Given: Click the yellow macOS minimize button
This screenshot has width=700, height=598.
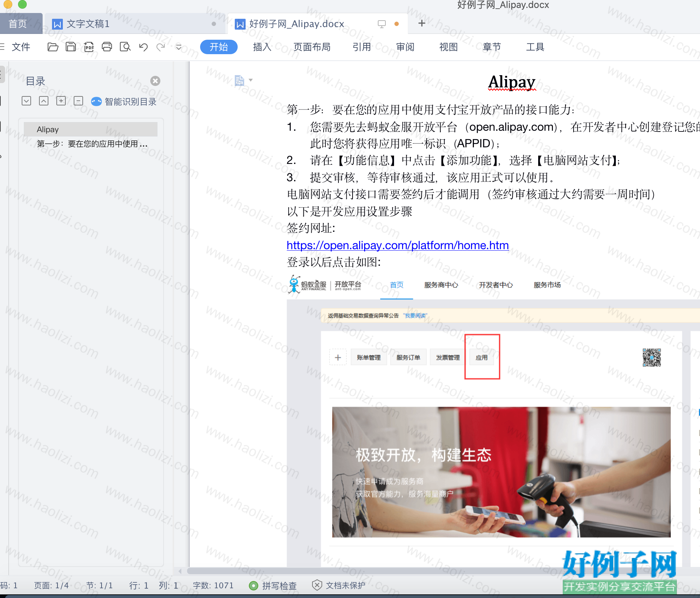Looking at the screenshot, I should coord(8,4).
